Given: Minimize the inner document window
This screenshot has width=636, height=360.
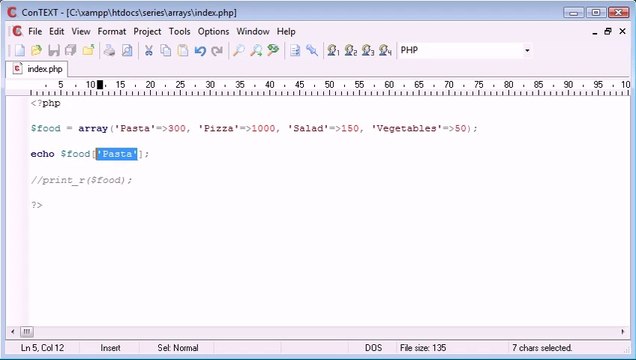Looking at the screenshot, I should (x=595, y=32).
